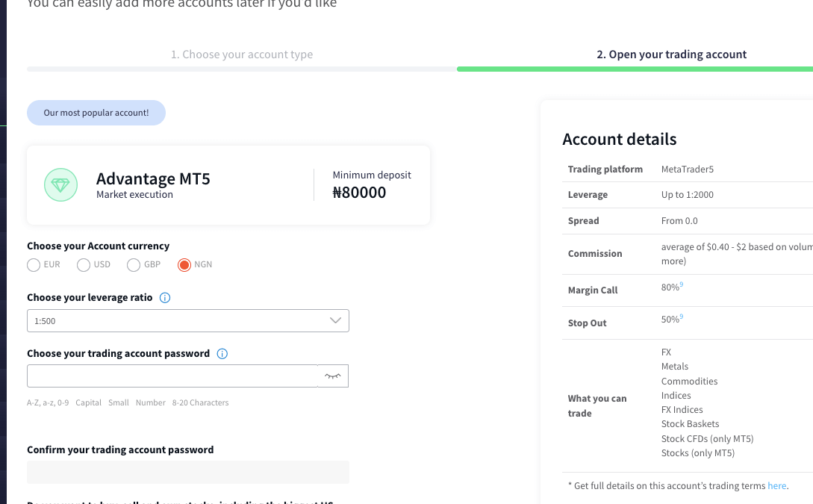Click the Stop Out footnote 9
Viewport: 813px width, 504px height.
pyautogui.click(x=682, y=317)
